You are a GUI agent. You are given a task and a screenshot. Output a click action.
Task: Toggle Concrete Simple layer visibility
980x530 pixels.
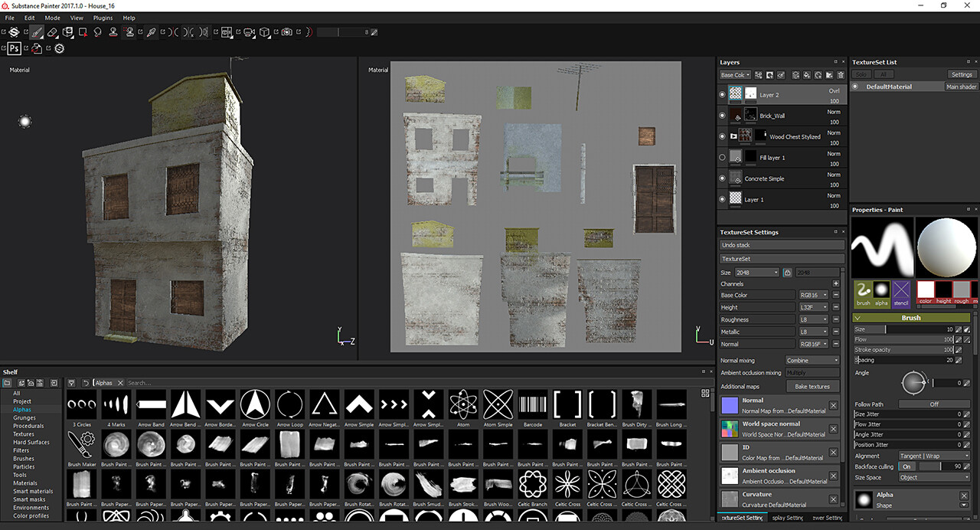coord(722,178)
